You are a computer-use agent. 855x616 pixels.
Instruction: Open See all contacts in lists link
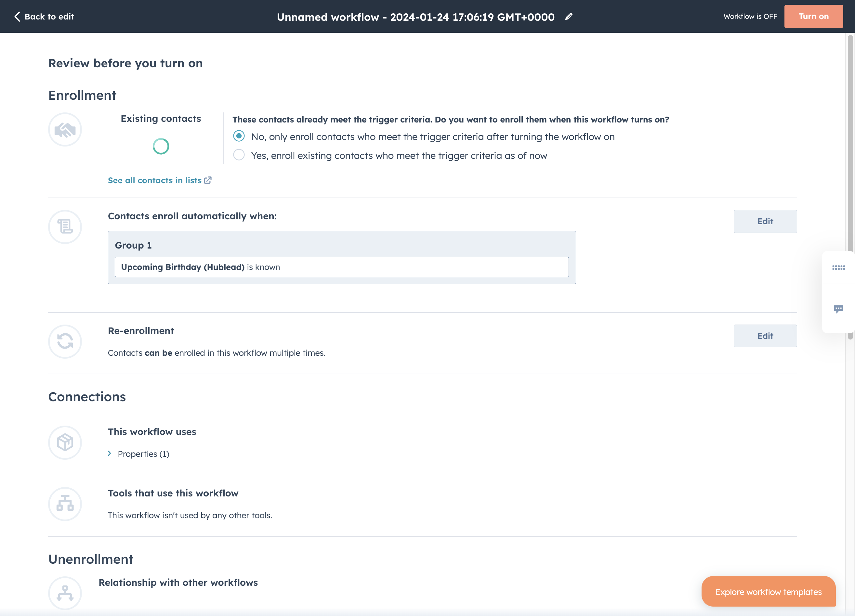pos(154,180)
